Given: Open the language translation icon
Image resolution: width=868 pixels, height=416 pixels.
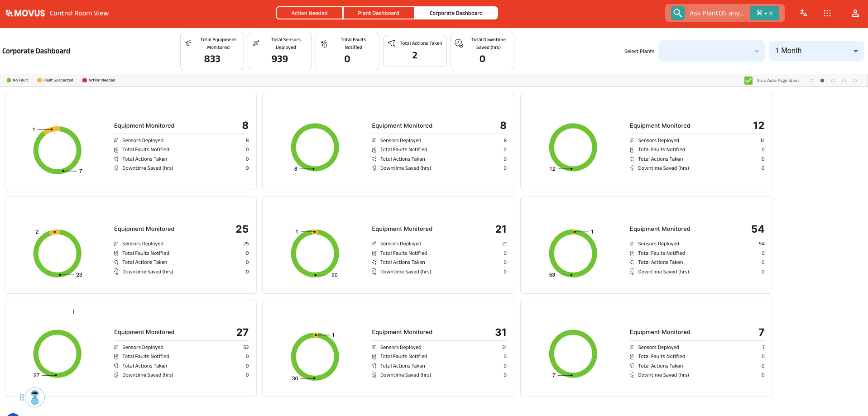Looking at the screenshot, I should (x=803, y=13).
